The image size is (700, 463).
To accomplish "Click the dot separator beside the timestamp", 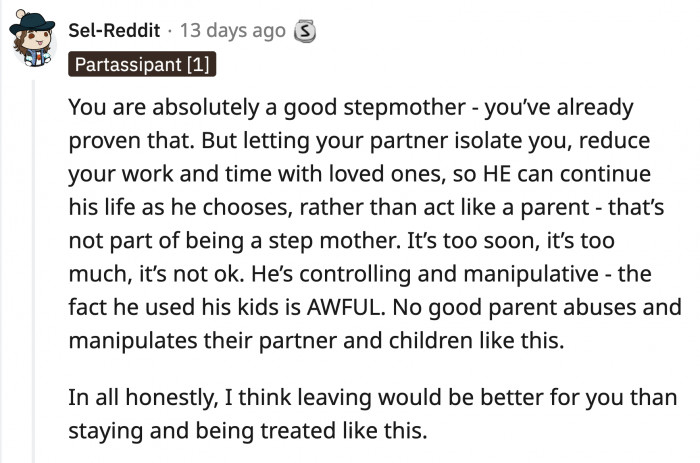I will pos(170,31).
